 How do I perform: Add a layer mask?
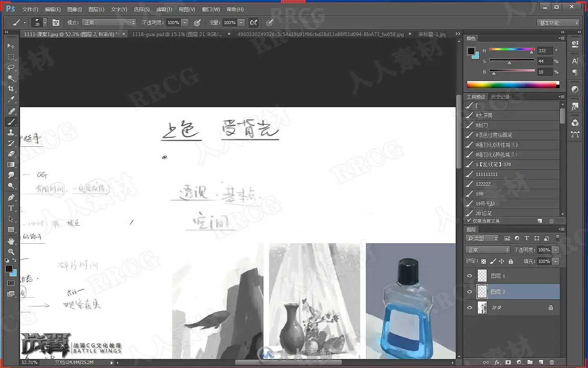[x=508, y=362]
